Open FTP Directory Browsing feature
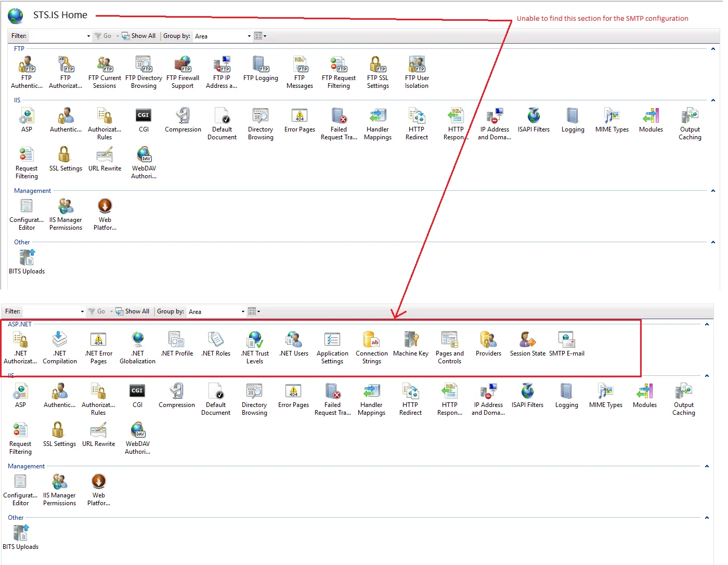728x565 pixels. point(144,64)
